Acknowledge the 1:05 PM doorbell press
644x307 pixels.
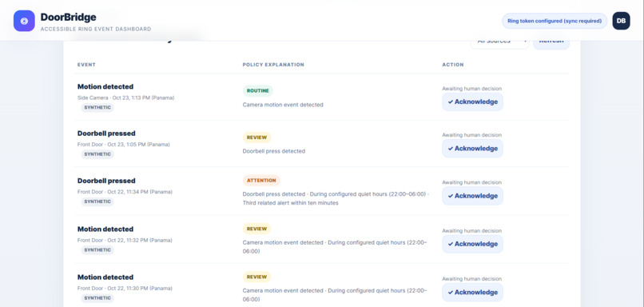pyautogui.click(x=472, y=149)
